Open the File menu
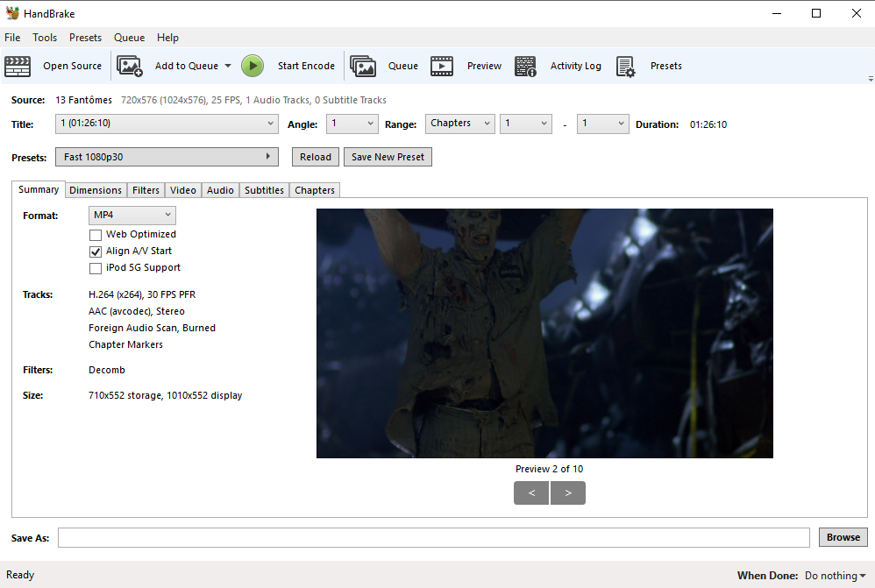 pos(12,38)
